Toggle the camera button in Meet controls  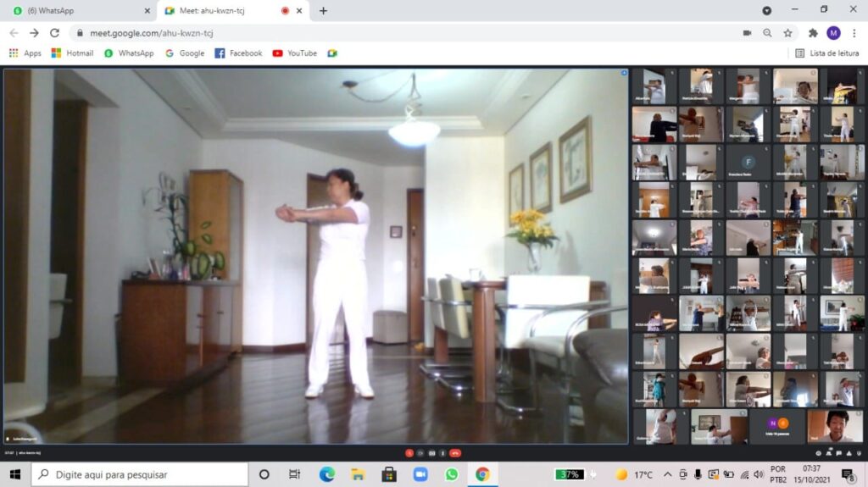point(420,453)
